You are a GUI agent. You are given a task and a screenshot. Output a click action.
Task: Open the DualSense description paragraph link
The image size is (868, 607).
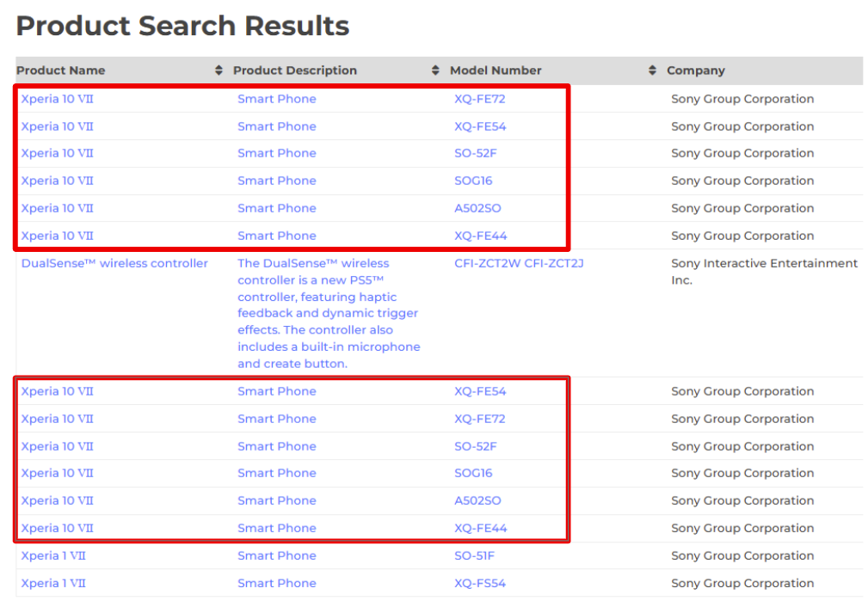(328, 313)
